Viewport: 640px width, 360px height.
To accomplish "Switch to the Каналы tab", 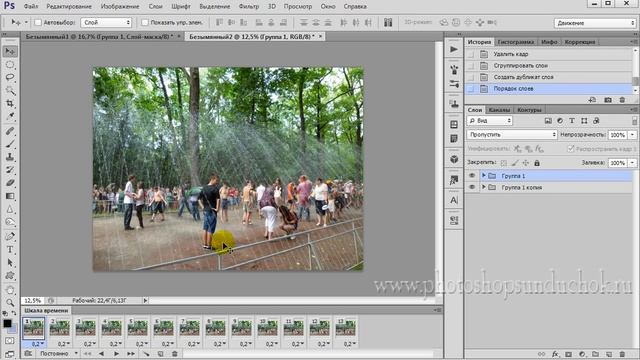I will [x=499, y=110].
